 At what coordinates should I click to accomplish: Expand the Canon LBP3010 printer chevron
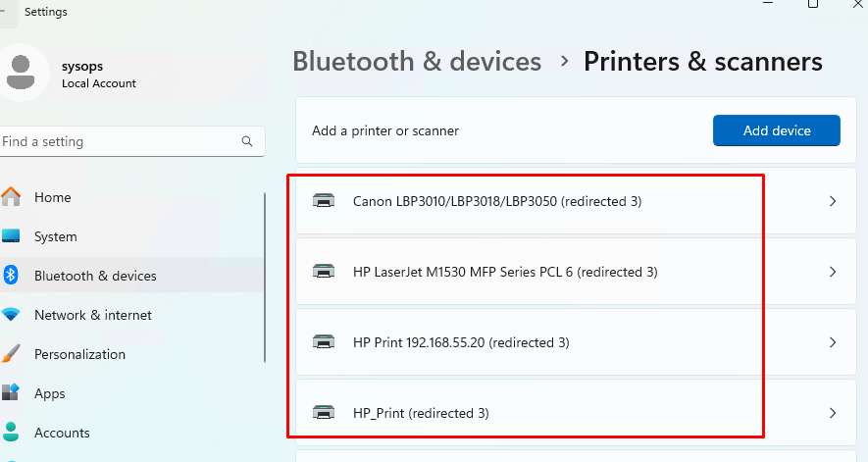pyautogui.click(x=833, y=201)
